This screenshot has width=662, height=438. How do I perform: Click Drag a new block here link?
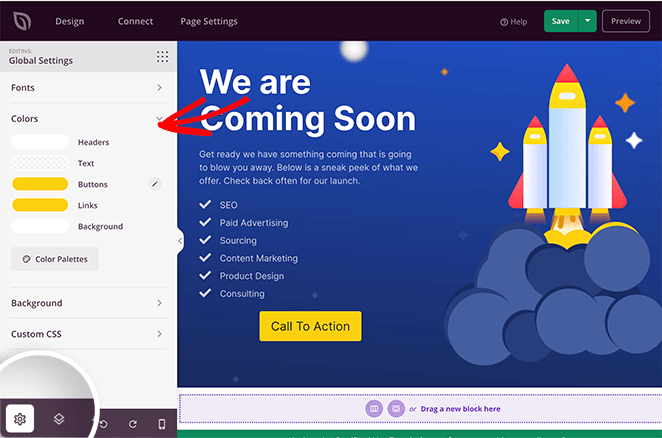pyautogui.click(x=460, y=408)
